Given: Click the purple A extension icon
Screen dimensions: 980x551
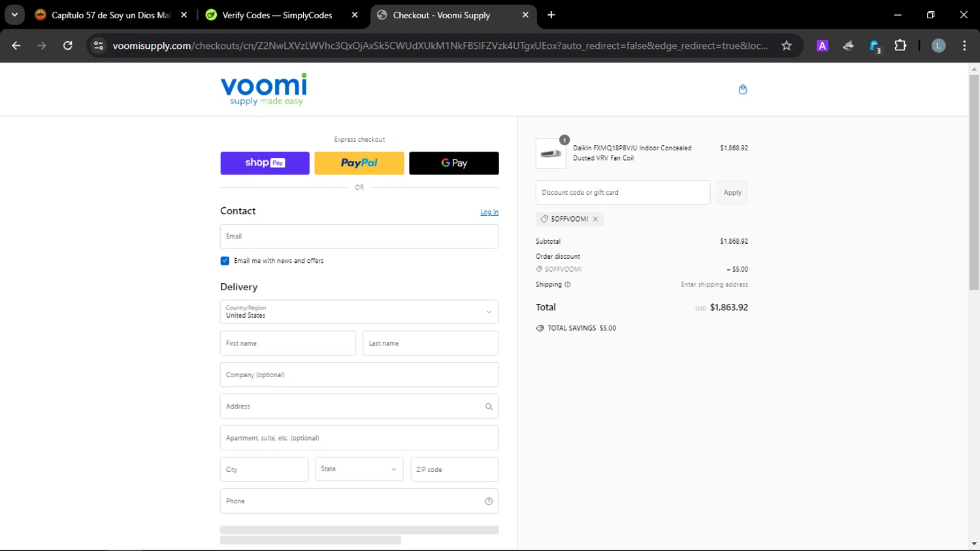Looking at the screenshot, I should (823, 46).
